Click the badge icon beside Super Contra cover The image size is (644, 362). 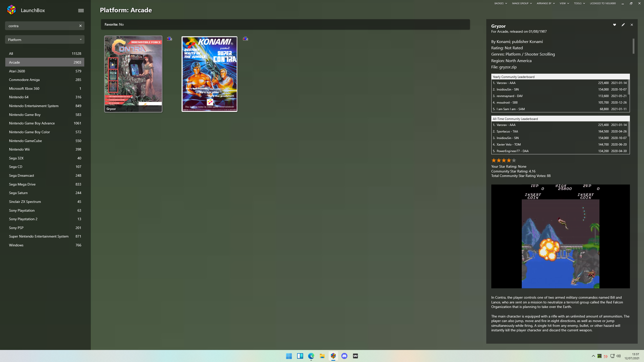pos(246,39)
